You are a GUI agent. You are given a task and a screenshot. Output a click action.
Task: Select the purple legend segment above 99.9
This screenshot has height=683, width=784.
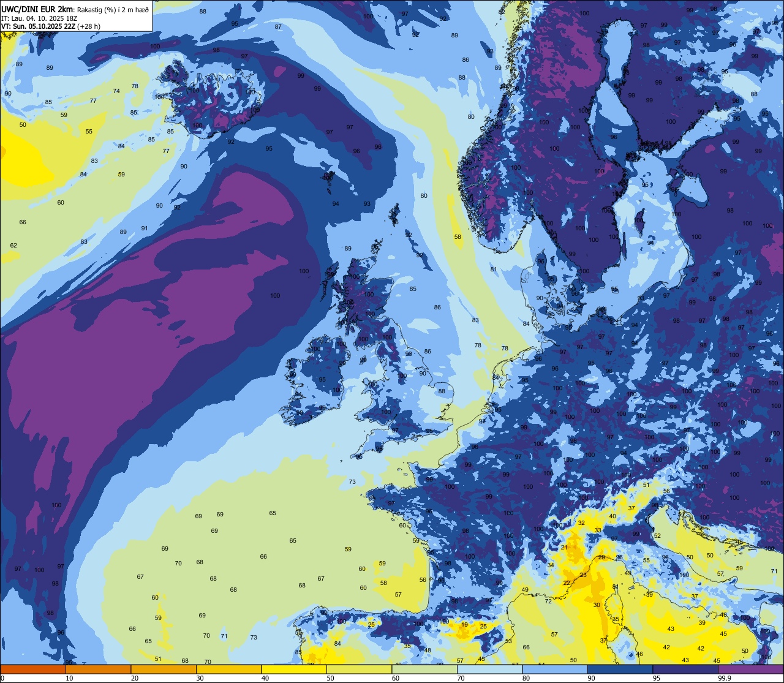(x=750, y=669)
